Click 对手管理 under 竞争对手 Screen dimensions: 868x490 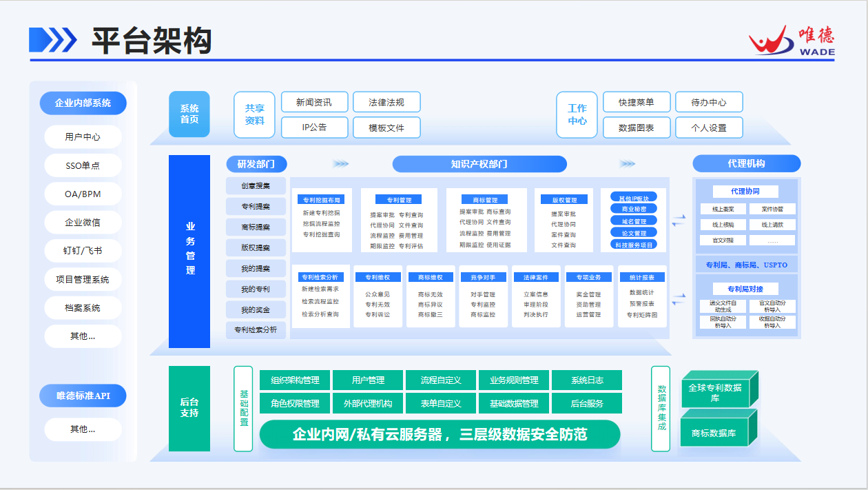pos(483,294)
